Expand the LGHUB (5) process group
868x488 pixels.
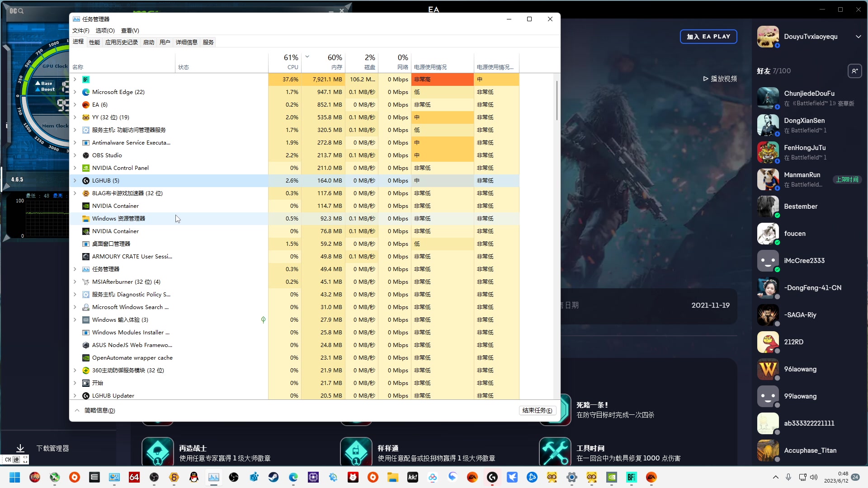click(75, 181)
